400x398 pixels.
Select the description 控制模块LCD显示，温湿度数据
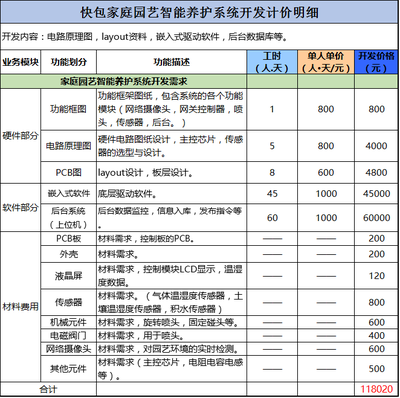point(172,276)
